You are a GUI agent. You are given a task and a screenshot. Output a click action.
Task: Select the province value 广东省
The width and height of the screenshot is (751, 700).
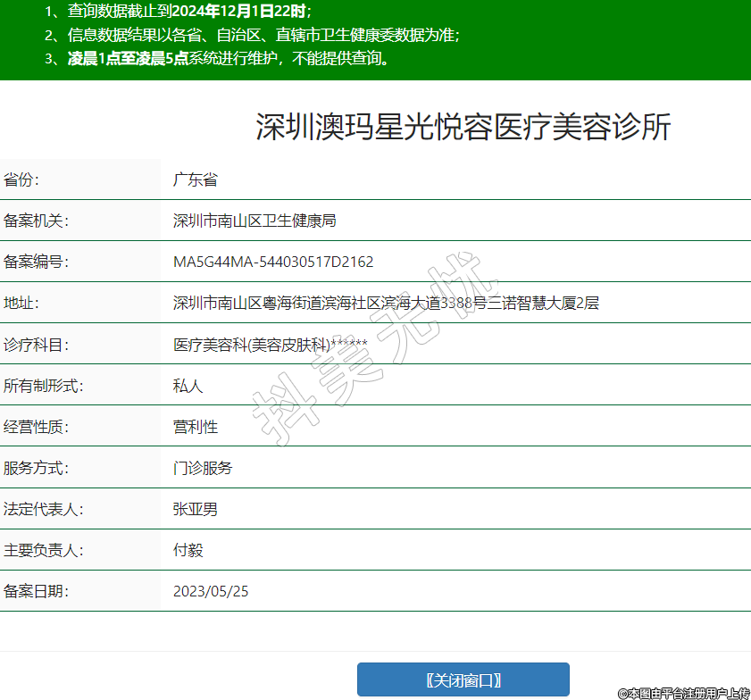tap(195, 179)
